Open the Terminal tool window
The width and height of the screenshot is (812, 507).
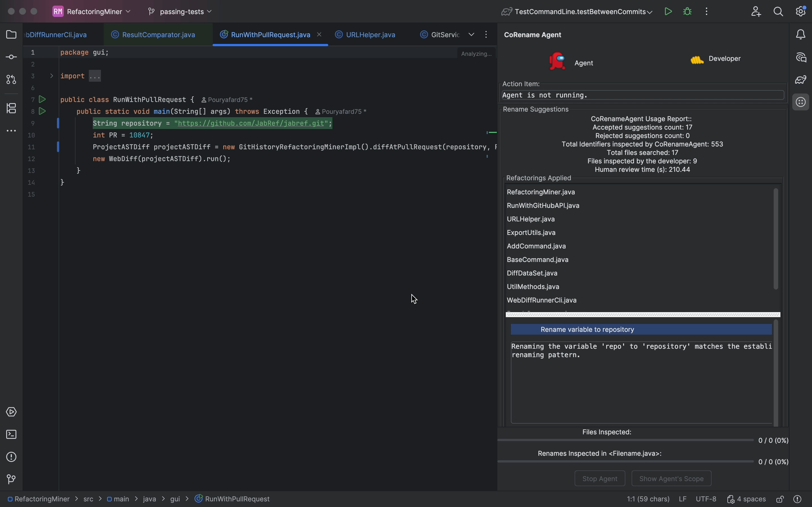pyautogui.click(x=11, y=435)
